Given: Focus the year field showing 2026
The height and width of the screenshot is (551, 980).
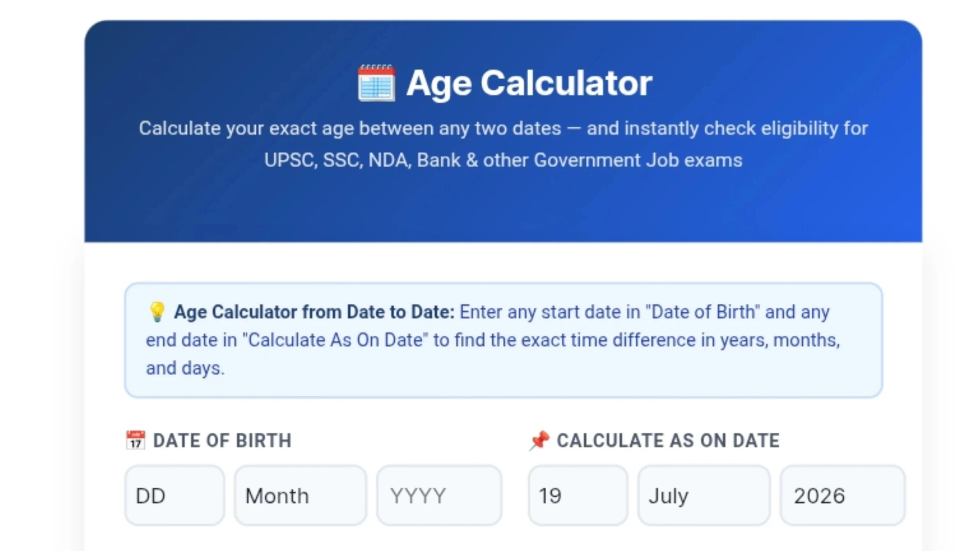Looking at the screenshot, I should [843, 495].
